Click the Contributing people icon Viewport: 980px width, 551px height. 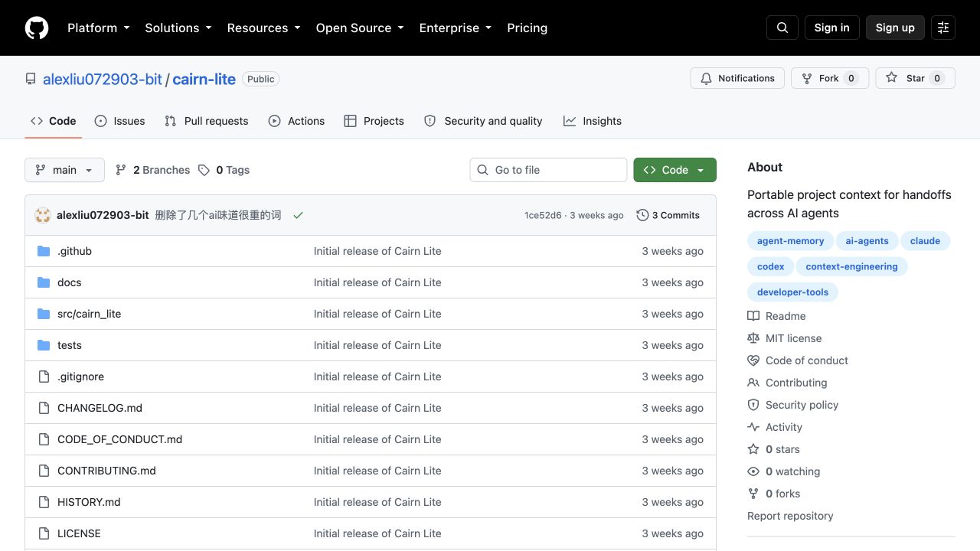(753, 383)
